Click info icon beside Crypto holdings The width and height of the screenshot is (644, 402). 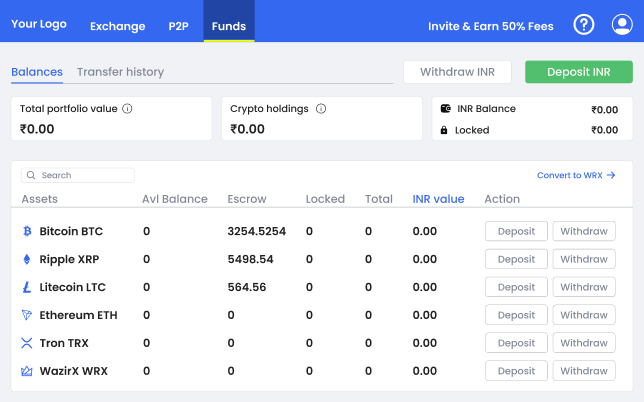pyautogui.click(x=321, y=109)
